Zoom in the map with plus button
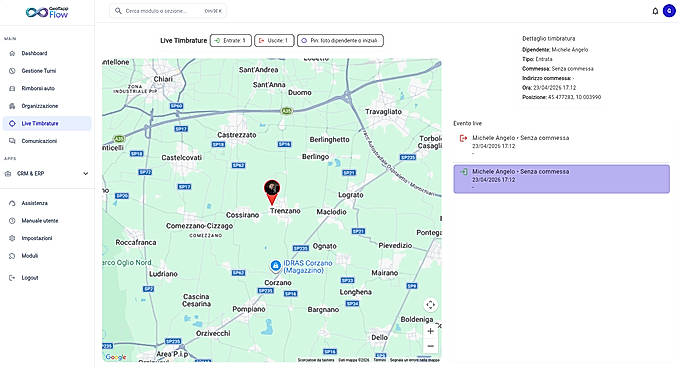Viewport: 680px width, 368px height. coord(430,331)
